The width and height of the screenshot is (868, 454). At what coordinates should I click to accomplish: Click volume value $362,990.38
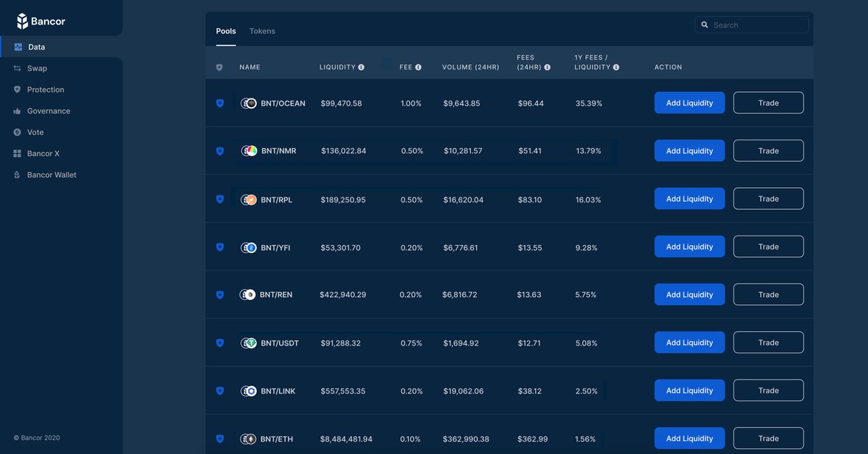point(466,439)
